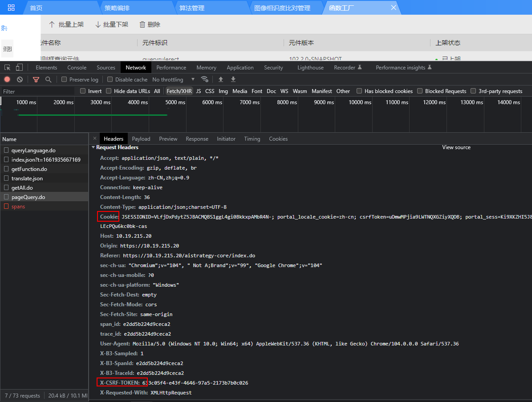Select the Preview tab
The width and height of the screenshot is (532, 402).
[x=168, y=139]
